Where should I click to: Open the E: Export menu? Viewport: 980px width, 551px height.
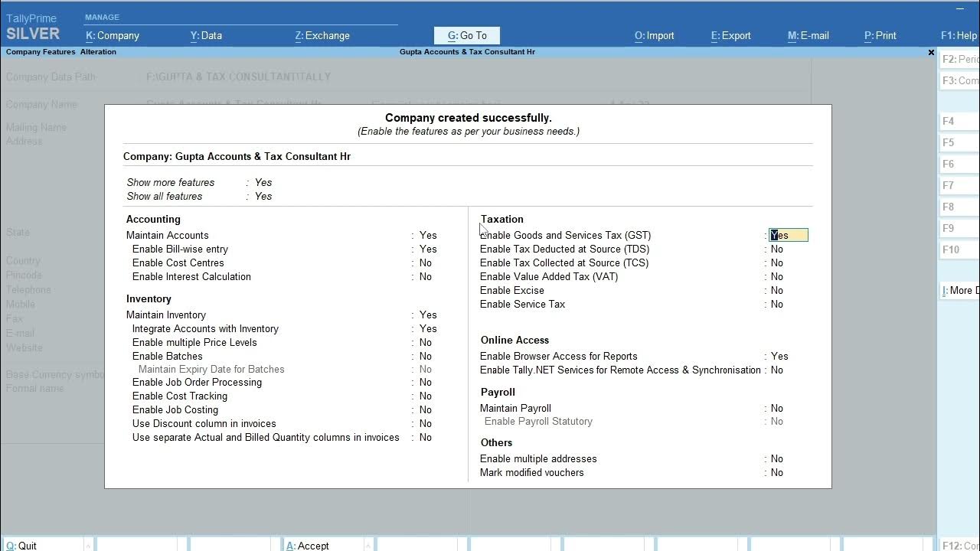(731, 35)
